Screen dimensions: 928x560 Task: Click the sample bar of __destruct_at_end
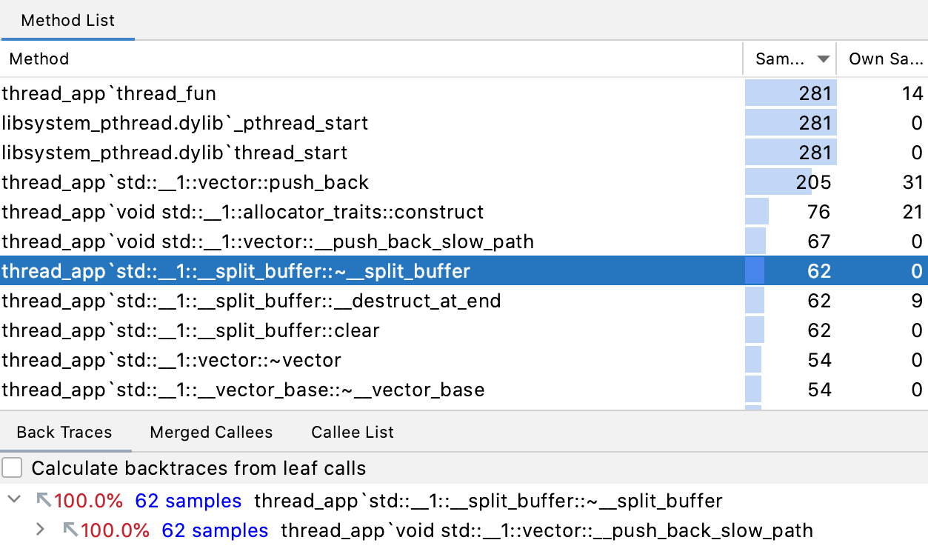[755, 301]
